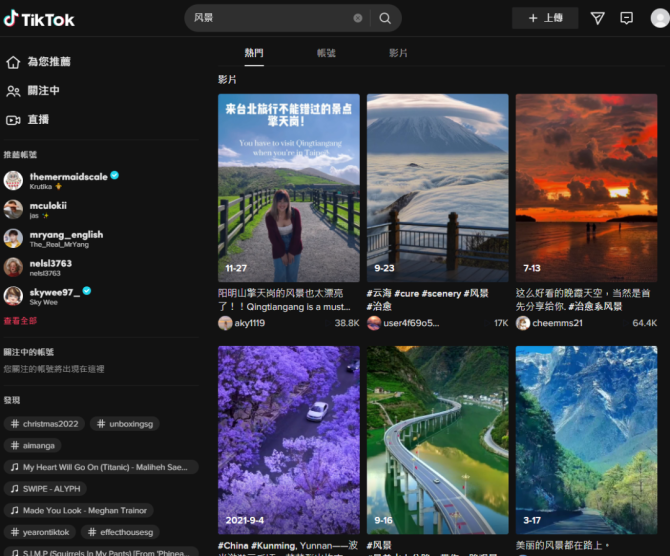Click the #scenery hashtag in caption
This screenshot has width=670, height=556.
(x=441, y=293)
